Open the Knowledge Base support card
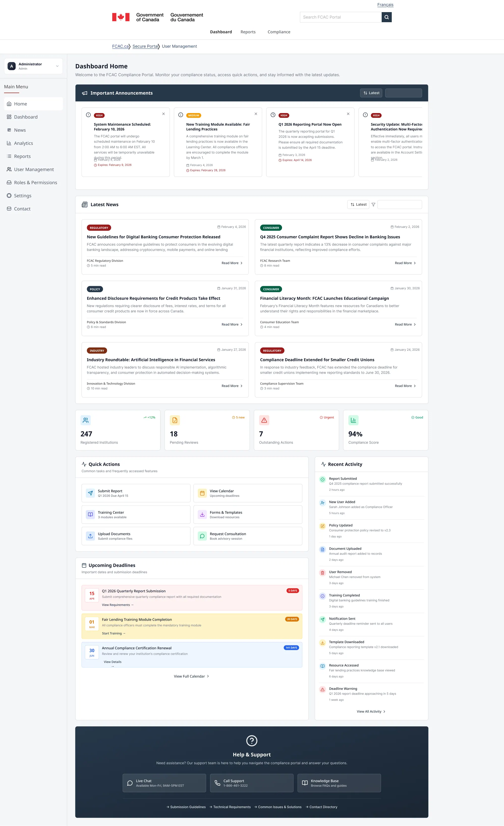The height and width of the screenshot is (826, 504). (x=339, y=783)
